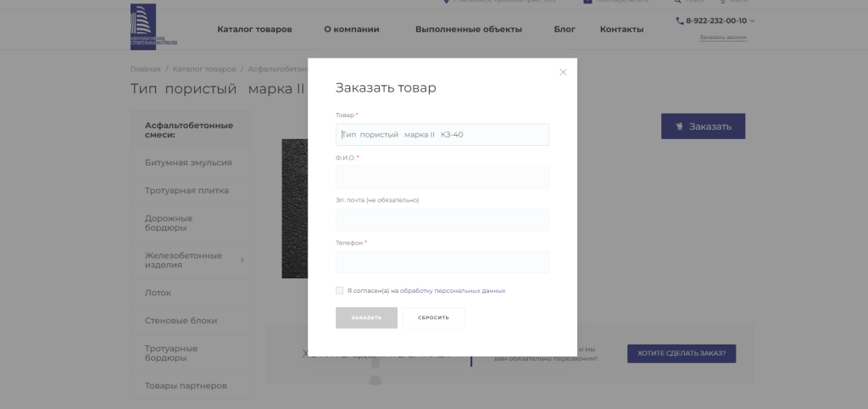
Task: Click the cart icon on the Заказать button
Action: click(680, 126)
